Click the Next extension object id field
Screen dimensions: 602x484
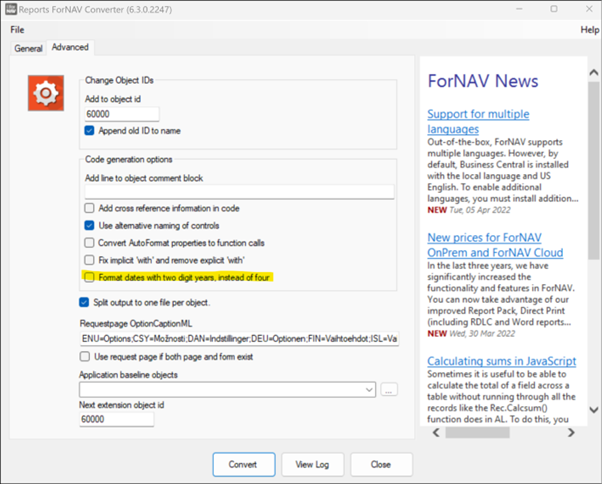(x=116, y=419)
